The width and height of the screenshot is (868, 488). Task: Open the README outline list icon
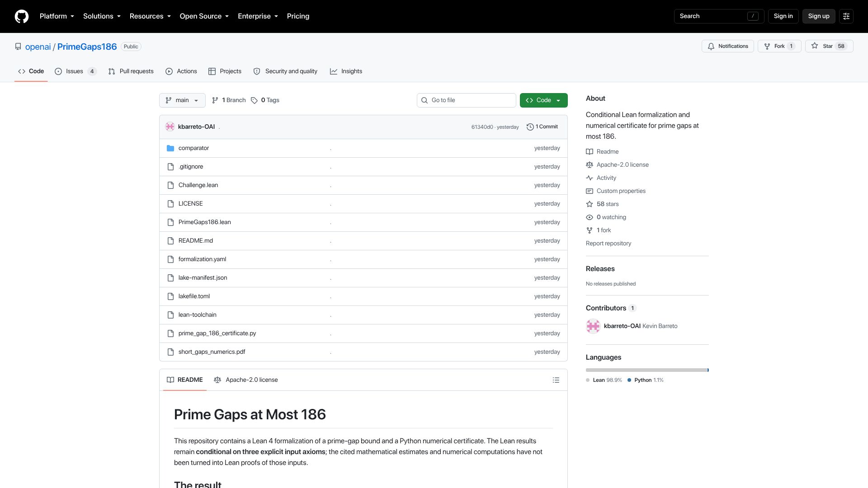click(556, 380)
